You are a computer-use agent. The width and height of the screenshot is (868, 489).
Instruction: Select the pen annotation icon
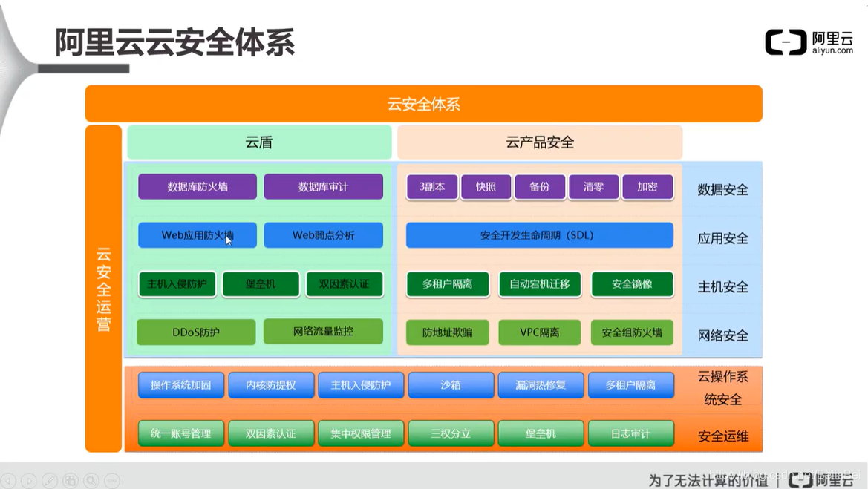coord(49,480)
